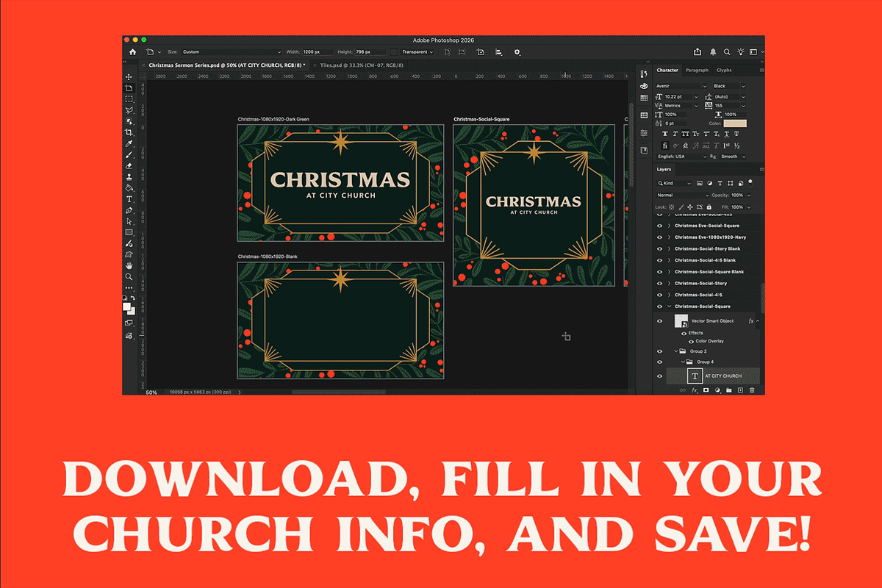Open the blend mode dropdown showing Normal
The image size is (882, 588).
(x=682, y=196)
